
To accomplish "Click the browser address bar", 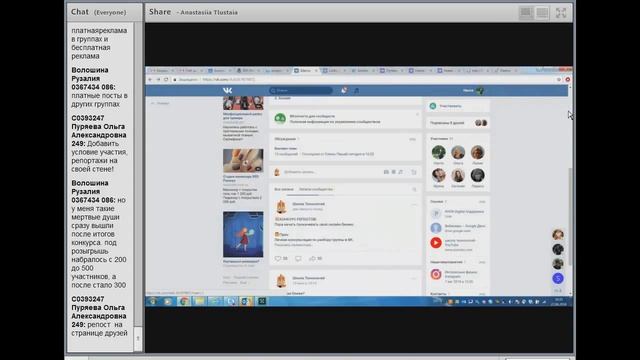I will click(363, 79).
